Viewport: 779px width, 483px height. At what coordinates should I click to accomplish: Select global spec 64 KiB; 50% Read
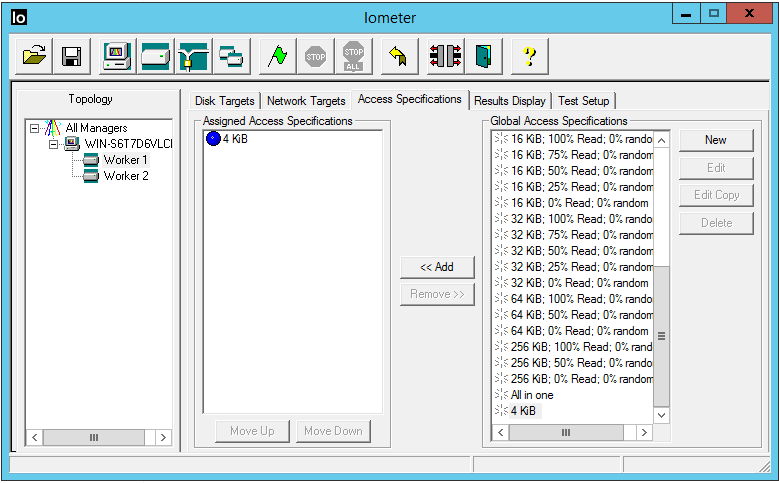(x=581, y=315)
